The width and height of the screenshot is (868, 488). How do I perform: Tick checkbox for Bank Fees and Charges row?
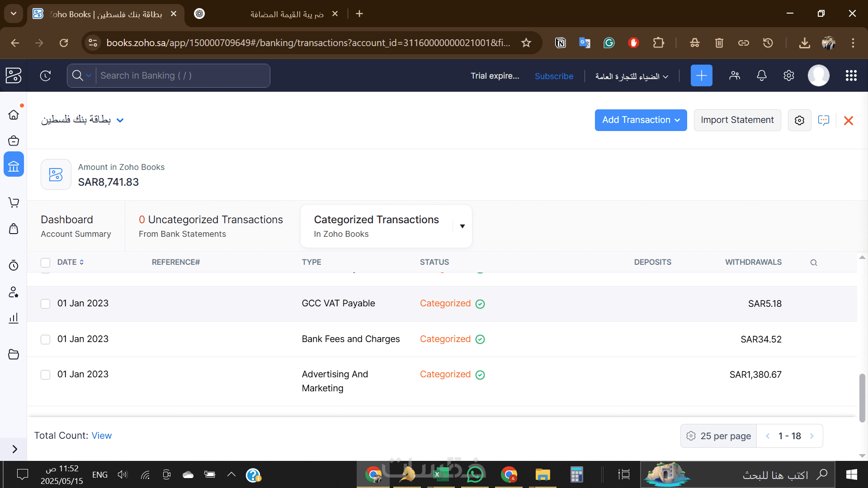[x=45, y=339]
